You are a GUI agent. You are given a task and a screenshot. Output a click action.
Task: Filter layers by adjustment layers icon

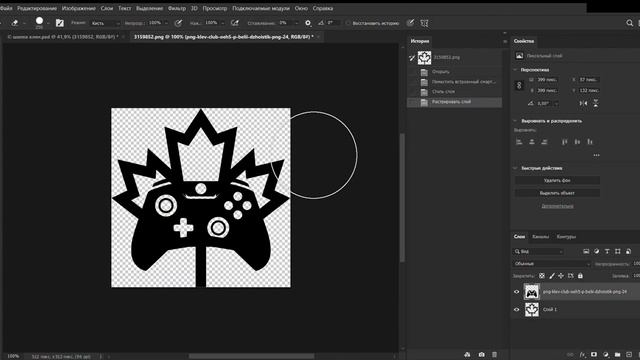point(597,251)
